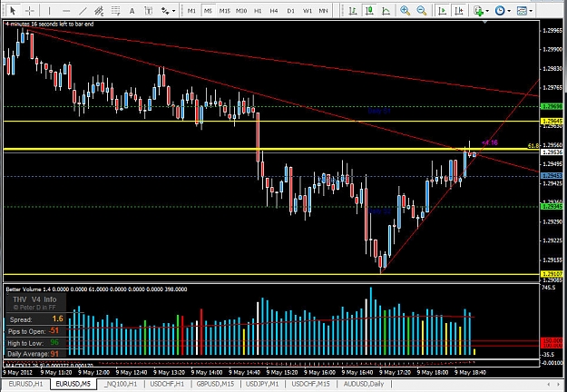Select the Equidistant Channel tool
Viewport: 567px width, 392px height.
[99, 11]
